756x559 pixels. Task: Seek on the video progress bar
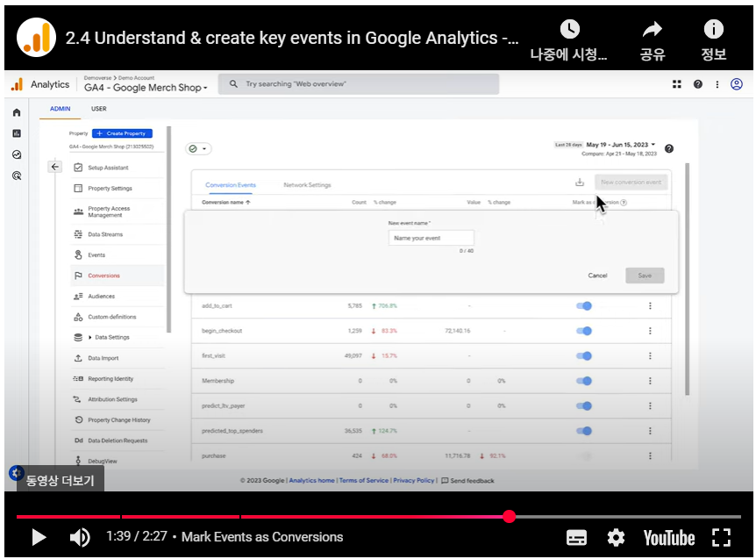point(379,517)
